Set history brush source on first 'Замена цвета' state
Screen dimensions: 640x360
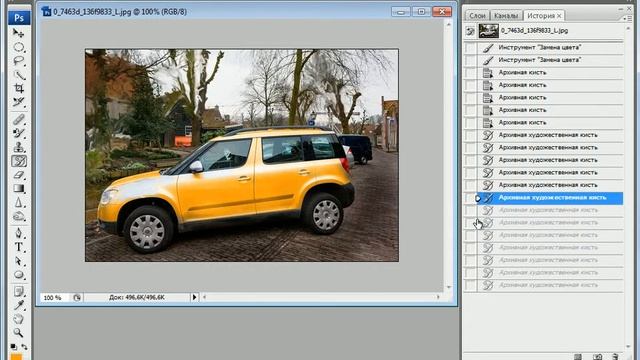tap(471, 48)
